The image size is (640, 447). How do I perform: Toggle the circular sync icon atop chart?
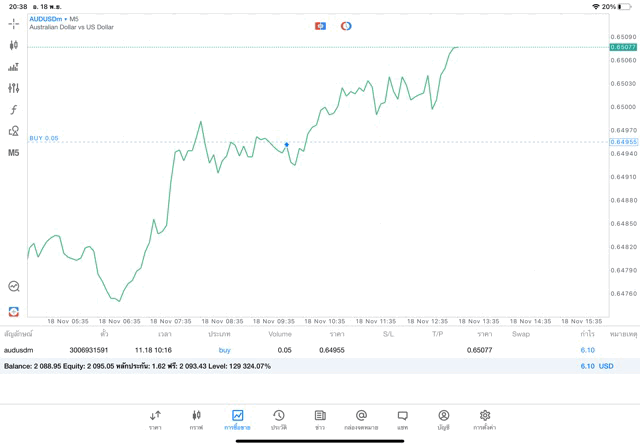point(346,26)
